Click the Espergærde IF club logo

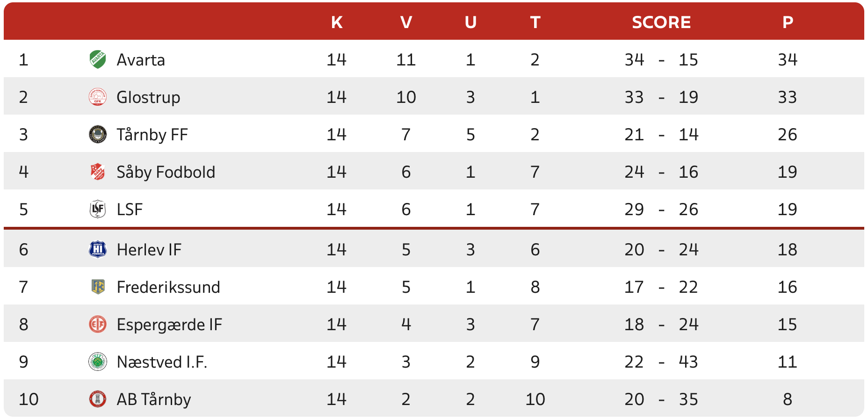[98, 324]
